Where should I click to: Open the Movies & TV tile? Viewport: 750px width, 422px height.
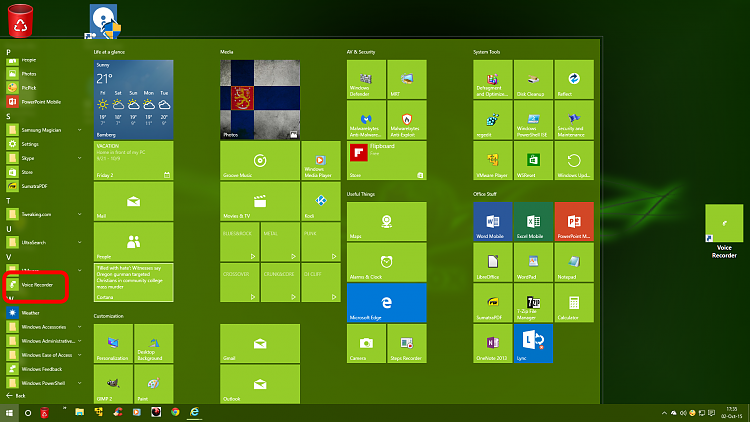(x=260, y=201)
